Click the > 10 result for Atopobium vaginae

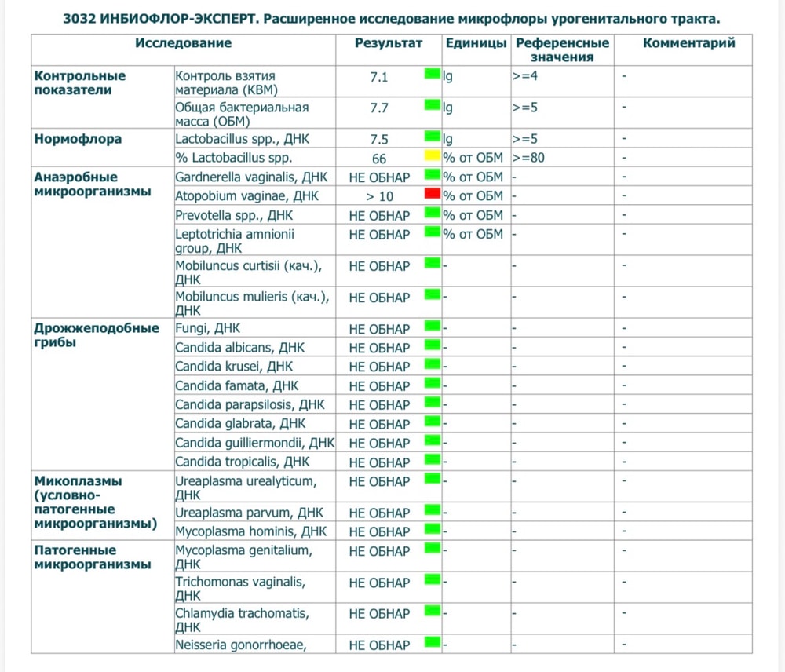(x=379, y=196)
